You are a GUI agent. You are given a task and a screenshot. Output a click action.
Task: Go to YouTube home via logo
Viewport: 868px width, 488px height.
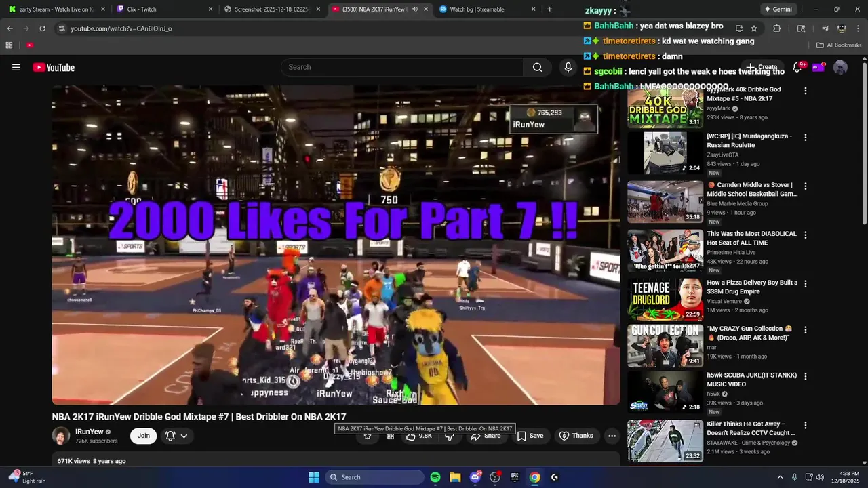54,67
